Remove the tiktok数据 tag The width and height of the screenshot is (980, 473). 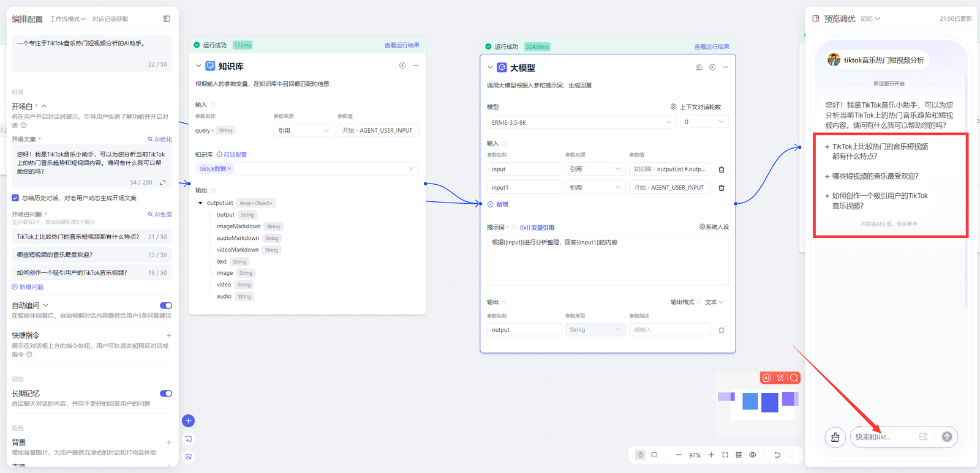pyautogui.click(x=230, y=169)
